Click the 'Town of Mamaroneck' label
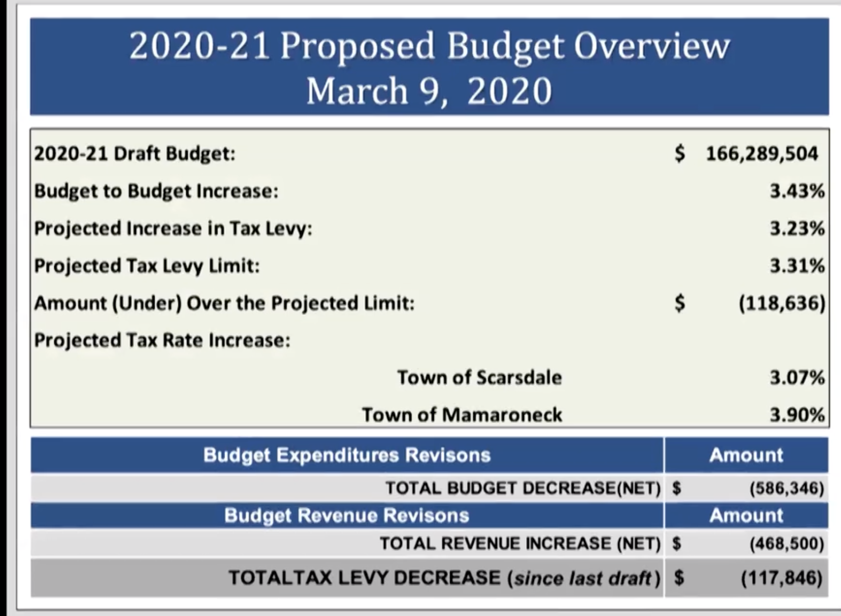This screenshot has width=841, height=616. point(462,415)
